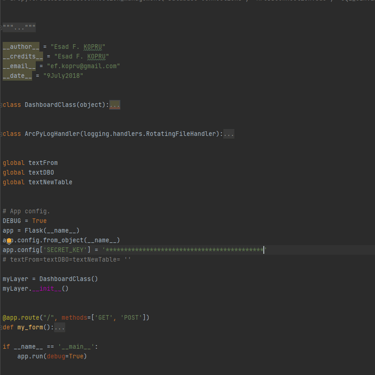
Task: Expand the folded docstring at the top
Action: tap(19, 27)
